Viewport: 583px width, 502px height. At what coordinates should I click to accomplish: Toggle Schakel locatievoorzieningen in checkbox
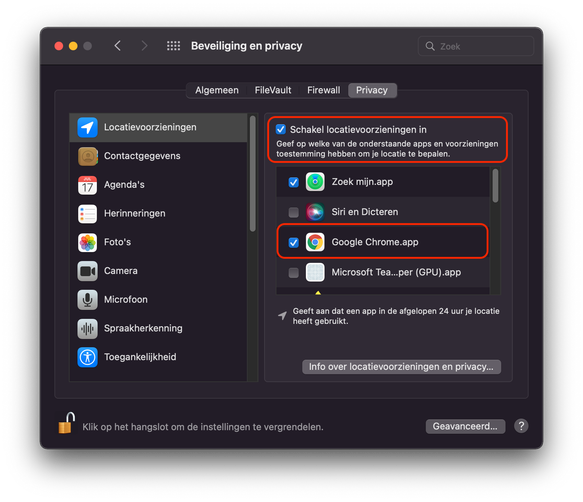coord(281,129)
